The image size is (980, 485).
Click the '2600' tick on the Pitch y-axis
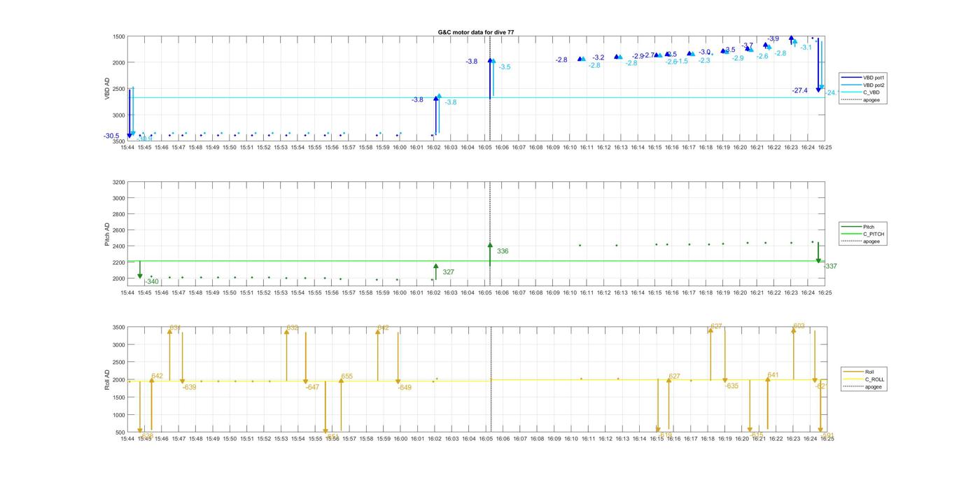pyautogui.click(x=118, y=230)
